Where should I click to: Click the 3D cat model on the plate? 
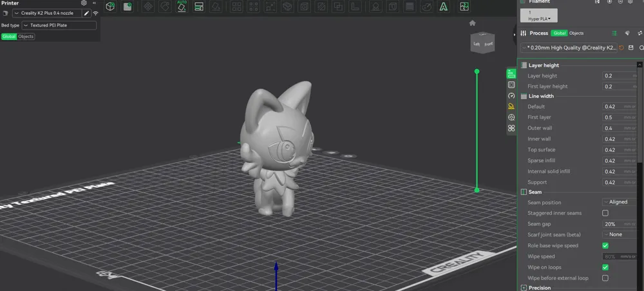pos(276,149)
